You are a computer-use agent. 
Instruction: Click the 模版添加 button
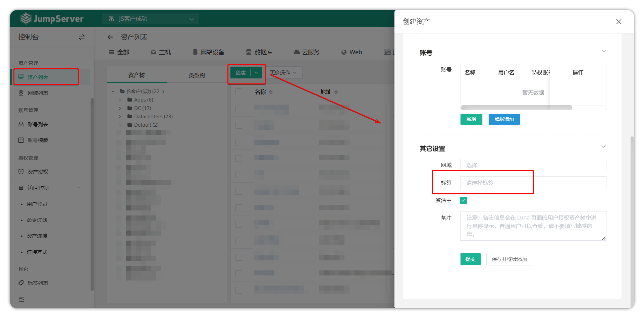504,119
